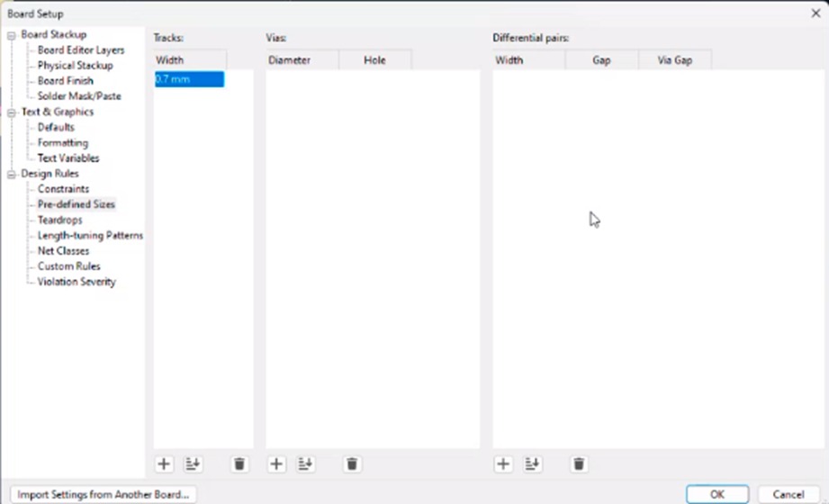Open the Net Classes page
Viewport: 829px width, 504px height.
point(63,251)
